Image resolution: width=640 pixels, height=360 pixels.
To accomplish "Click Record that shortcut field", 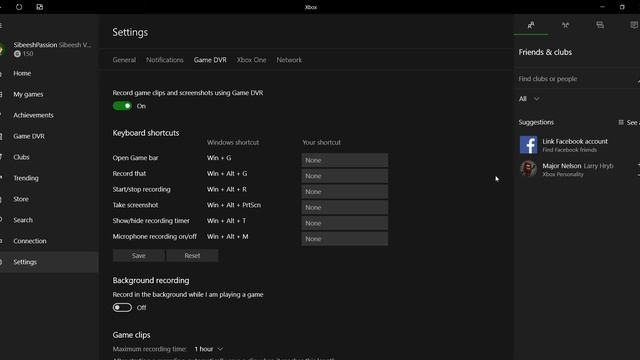I will tap(344, 176).
